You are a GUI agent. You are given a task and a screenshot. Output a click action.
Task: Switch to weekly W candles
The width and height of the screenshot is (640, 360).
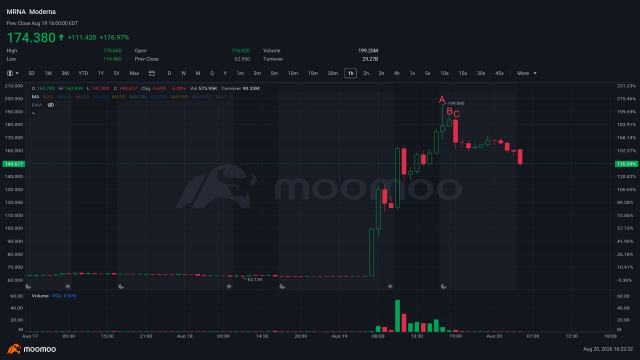coord(183,73)
